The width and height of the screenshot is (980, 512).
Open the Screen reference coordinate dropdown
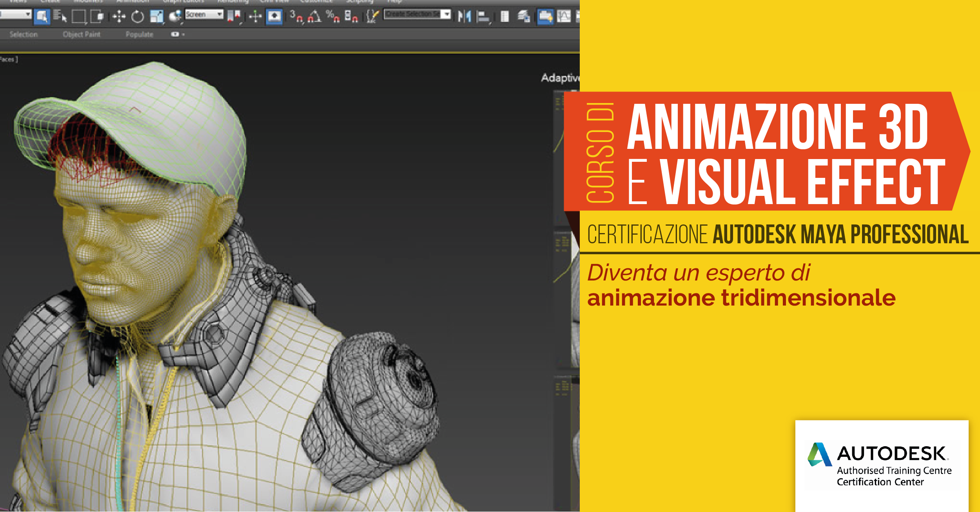tap(204, 14)
